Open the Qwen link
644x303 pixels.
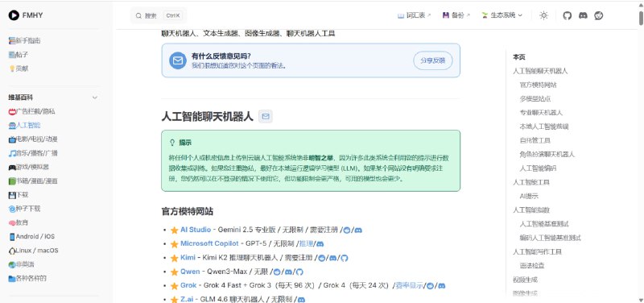[190, 272]
